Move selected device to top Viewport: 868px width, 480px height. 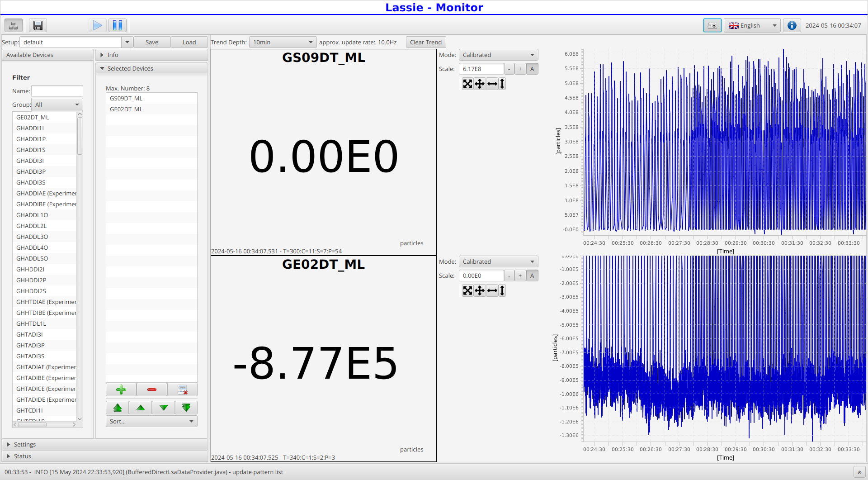(x=118, y=408)
